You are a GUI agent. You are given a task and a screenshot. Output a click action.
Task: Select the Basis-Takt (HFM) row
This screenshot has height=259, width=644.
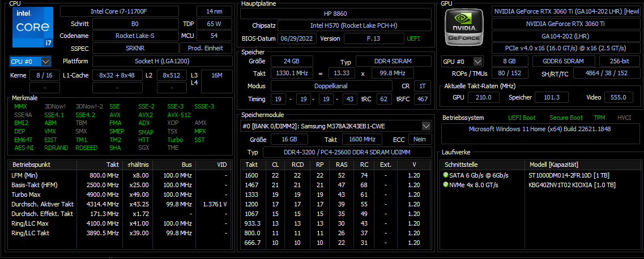point(120,185)
